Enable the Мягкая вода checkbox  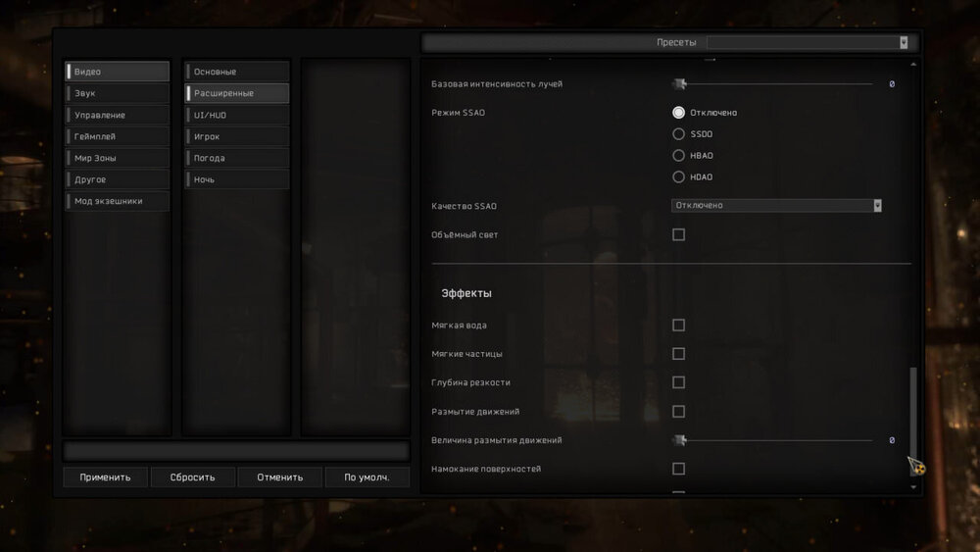tap(678, 326)
